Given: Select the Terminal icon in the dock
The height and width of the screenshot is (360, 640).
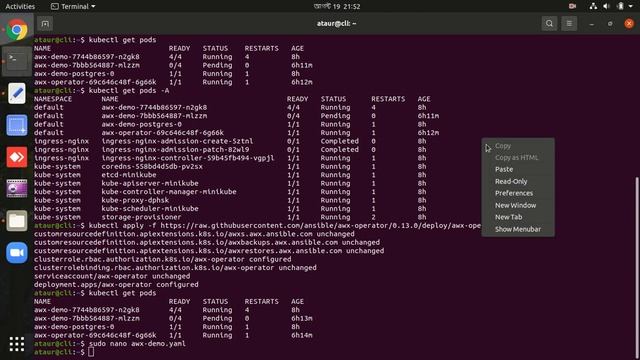Looking at the screenshot, I should [17, 62].
